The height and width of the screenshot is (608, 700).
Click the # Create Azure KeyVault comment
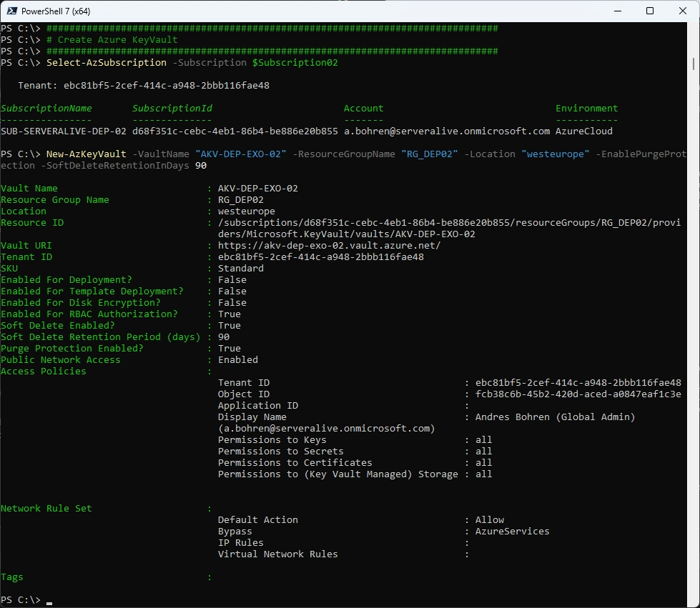(x=112, y=40)
